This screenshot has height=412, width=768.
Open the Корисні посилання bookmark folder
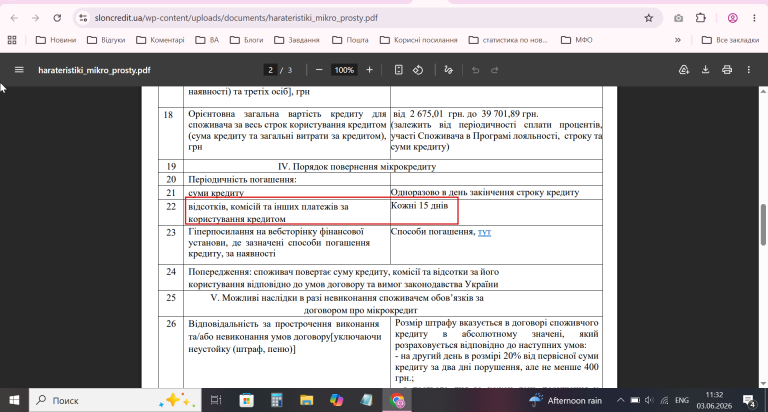(x=419, y=40)
